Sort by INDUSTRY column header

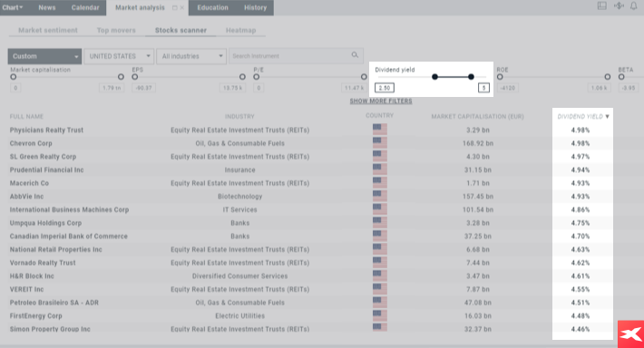click(239, 117)
